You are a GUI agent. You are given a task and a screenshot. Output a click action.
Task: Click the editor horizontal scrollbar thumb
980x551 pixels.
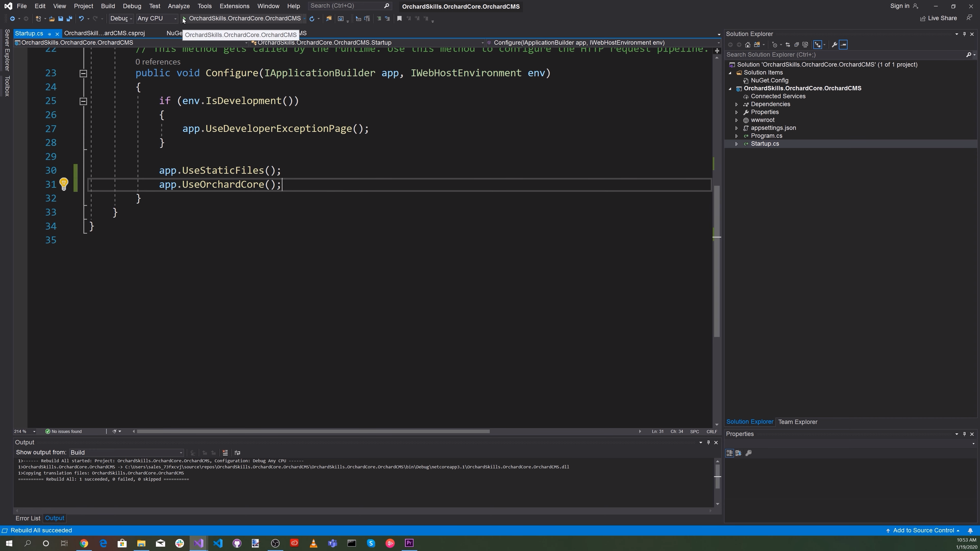[x=313, y=432]
